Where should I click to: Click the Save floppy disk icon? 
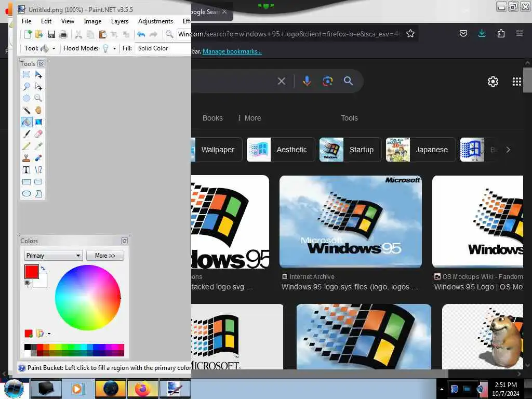51,34
